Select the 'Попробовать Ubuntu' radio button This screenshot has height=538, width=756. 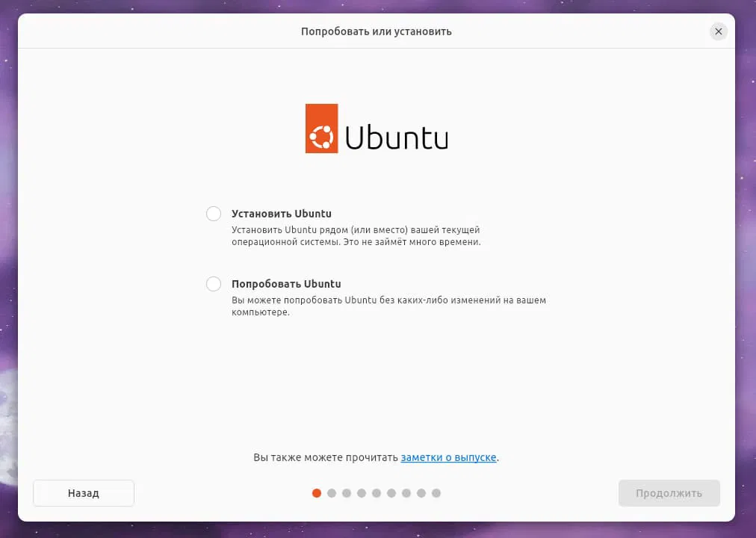214,284
